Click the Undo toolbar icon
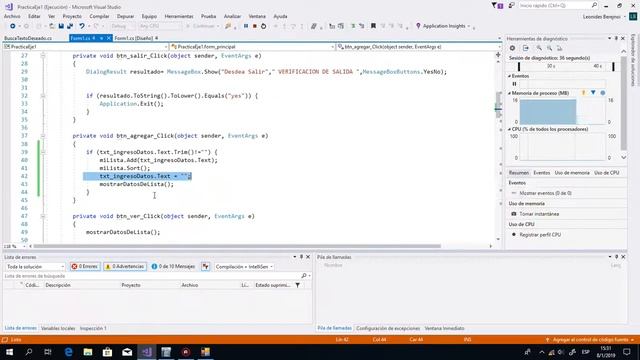The image size is (640, 360). [x=82, y=26]
